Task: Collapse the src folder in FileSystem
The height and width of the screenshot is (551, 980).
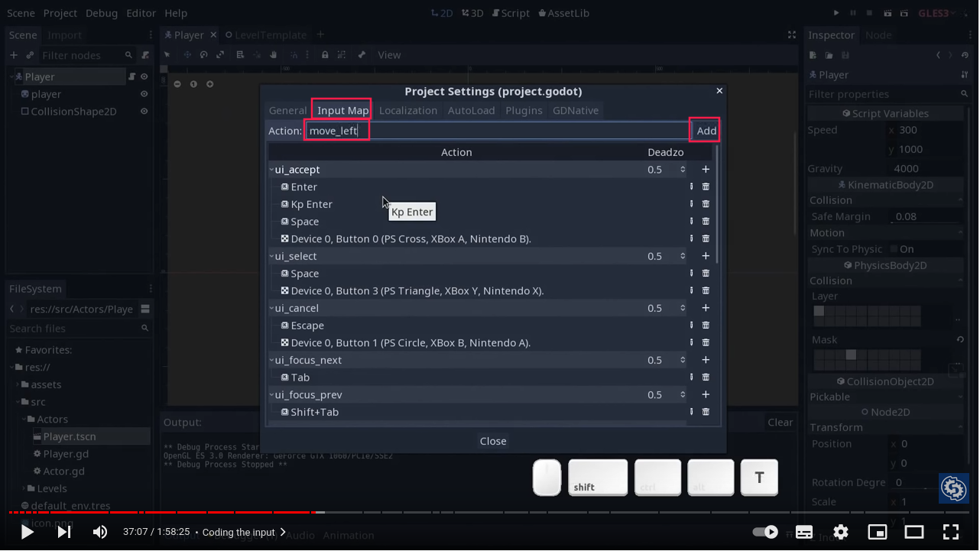Action: [x=18, y=402]
